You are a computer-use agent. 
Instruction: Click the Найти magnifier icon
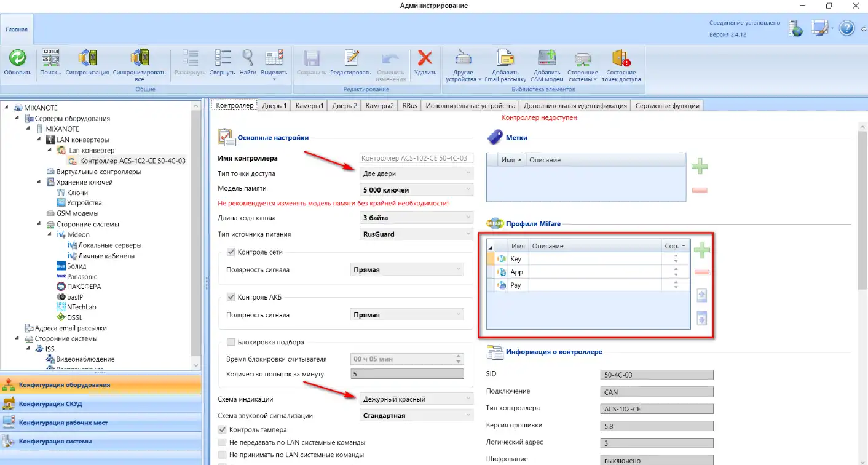(x=248, y=58)
